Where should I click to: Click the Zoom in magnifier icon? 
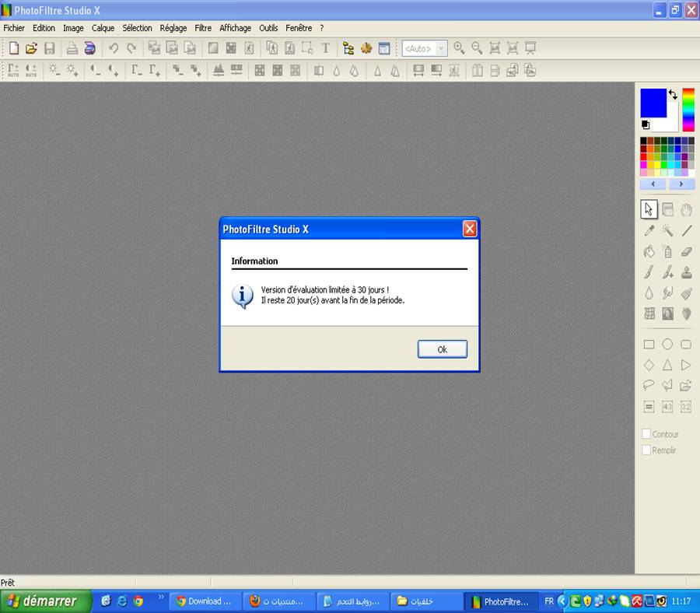[x=459, y=48]
